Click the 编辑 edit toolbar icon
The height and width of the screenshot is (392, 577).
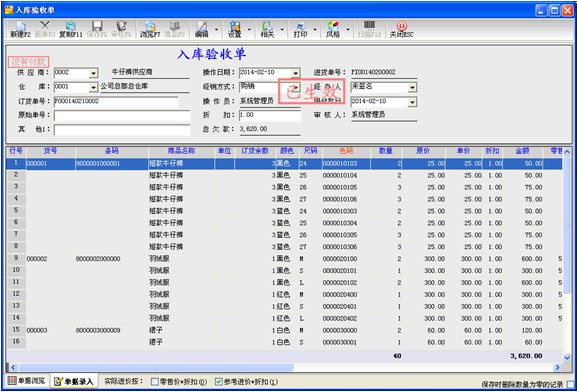(x=202, y=29)
